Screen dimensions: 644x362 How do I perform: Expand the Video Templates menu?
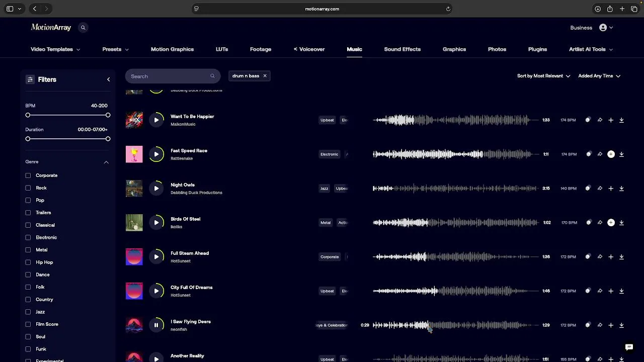point(55,49)
